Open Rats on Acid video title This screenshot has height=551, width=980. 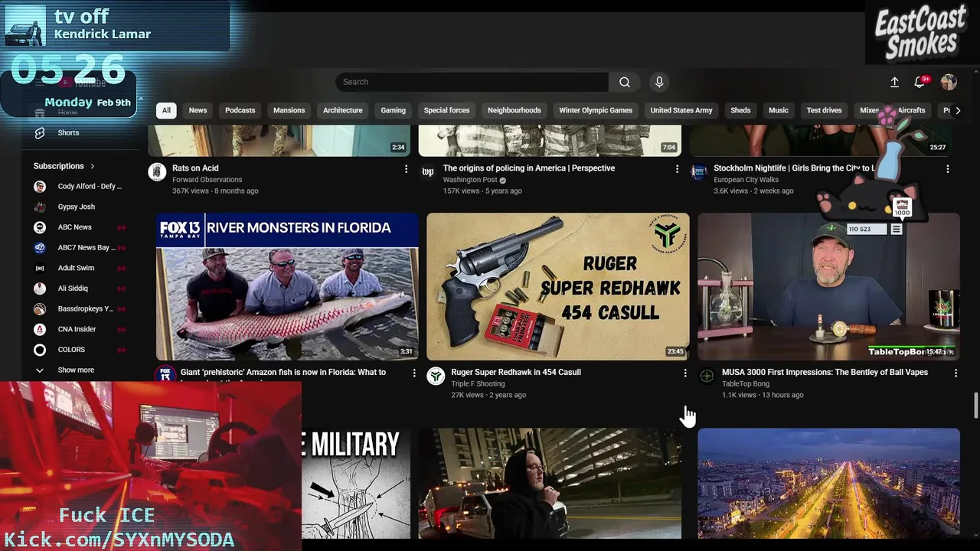tap(195, 168)
